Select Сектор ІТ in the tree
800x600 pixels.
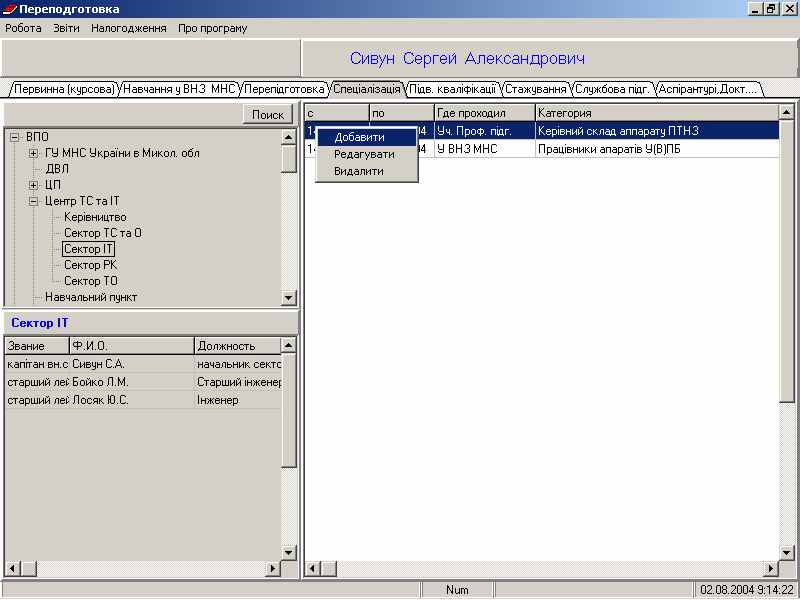(88, 249)
